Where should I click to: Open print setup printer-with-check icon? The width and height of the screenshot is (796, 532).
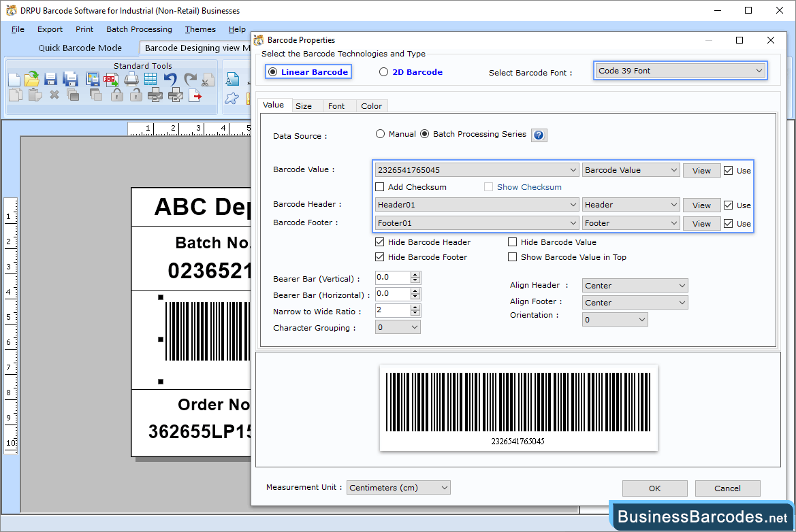155,95
